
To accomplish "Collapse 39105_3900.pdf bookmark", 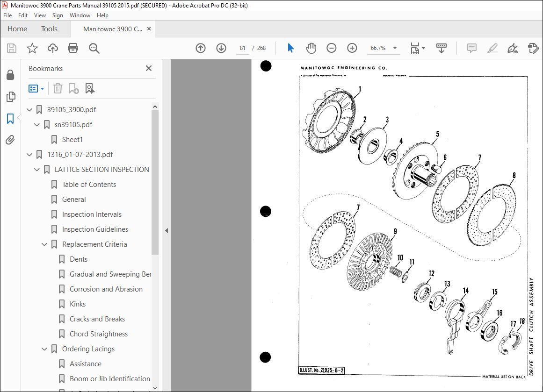I will pyautogui.click(x=29, y=110).
